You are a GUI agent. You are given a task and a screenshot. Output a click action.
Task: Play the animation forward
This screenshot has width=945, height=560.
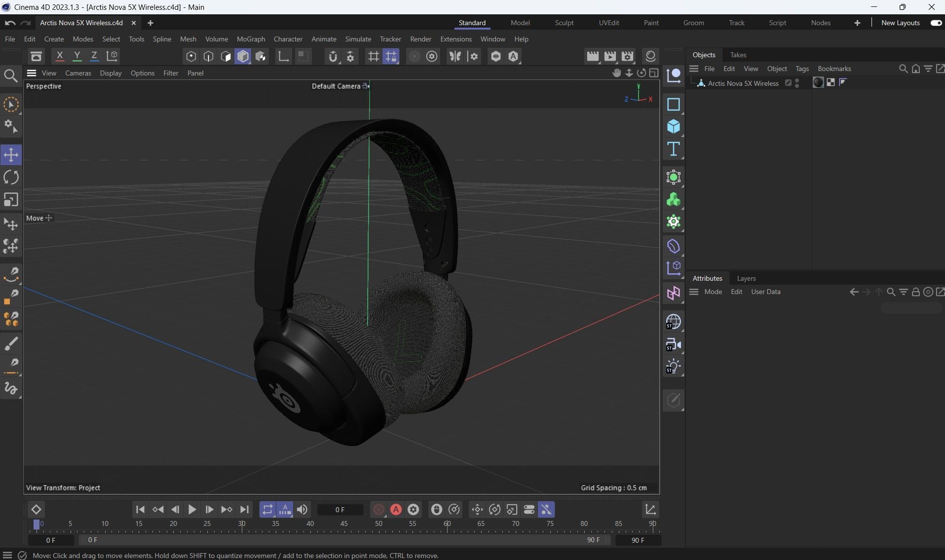192,510
